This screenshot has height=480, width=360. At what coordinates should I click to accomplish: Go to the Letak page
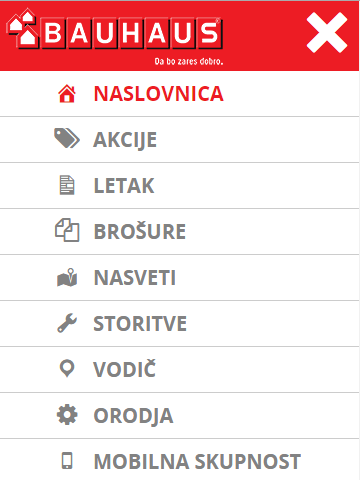tap(179, 186)
